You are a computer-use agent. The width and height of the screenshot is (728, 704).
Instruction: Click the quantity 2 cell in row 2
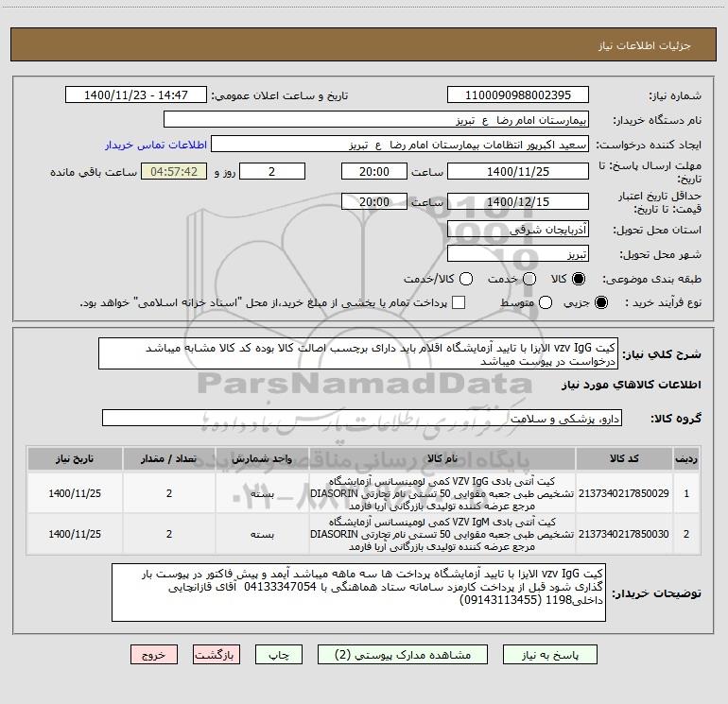point(169,534)
